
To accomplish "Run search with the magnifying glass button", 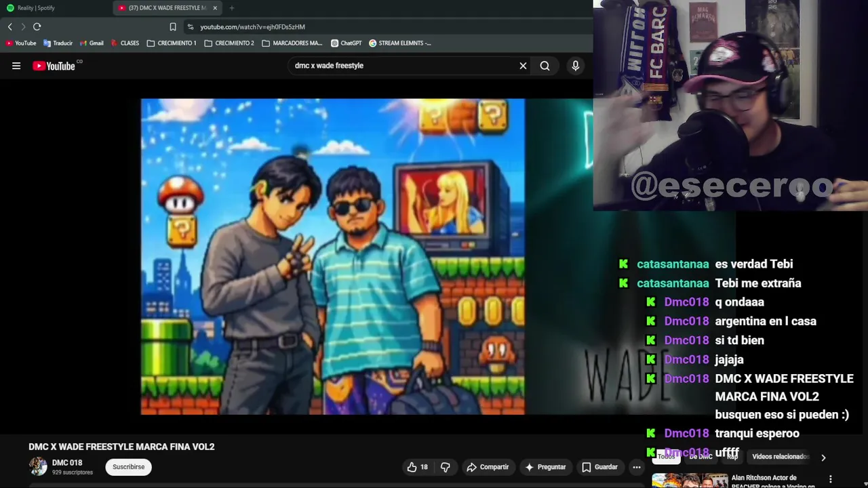I will [545, 66].
